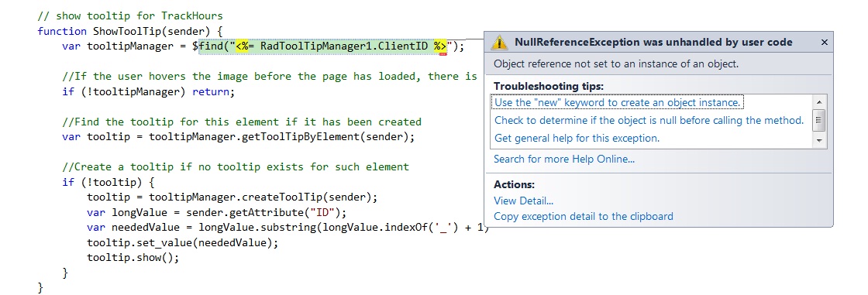Click the '// show tooltip for TrackHours' comment
Image resolution: width=868 pixels, height=295 pixels.
pyautogui.click(x=130, y=15)
